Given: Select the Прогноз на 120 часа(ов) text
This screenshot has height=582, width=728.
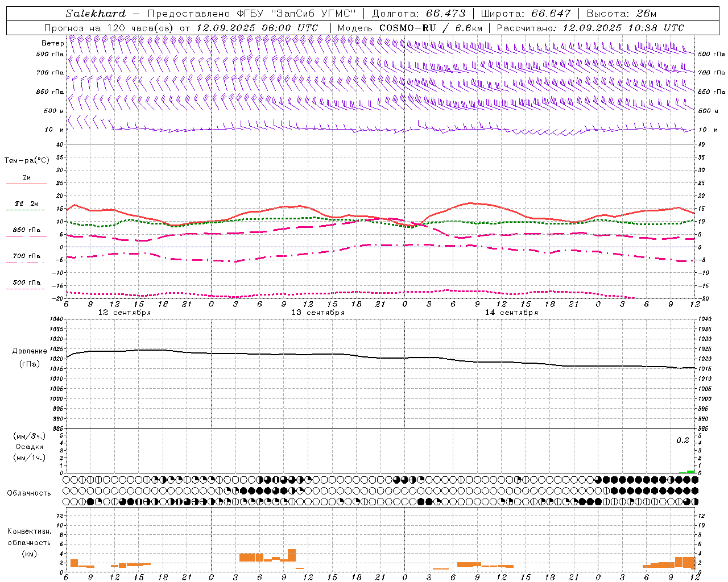Looking at the screenshot, I should [110, 28].
